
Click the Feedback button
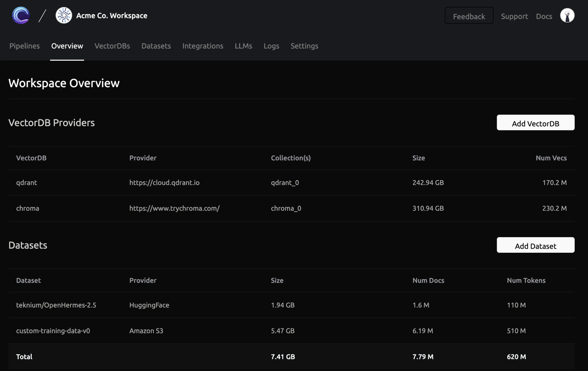coord(468,16)
